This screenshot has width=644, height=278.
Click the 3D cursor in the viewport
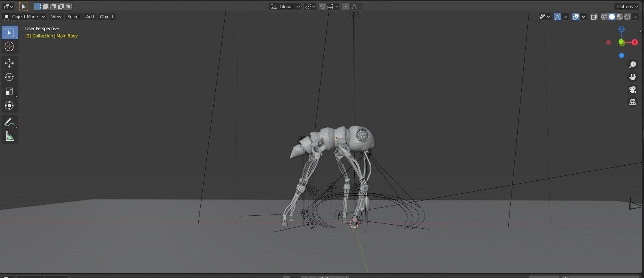[x=354, y=223]
